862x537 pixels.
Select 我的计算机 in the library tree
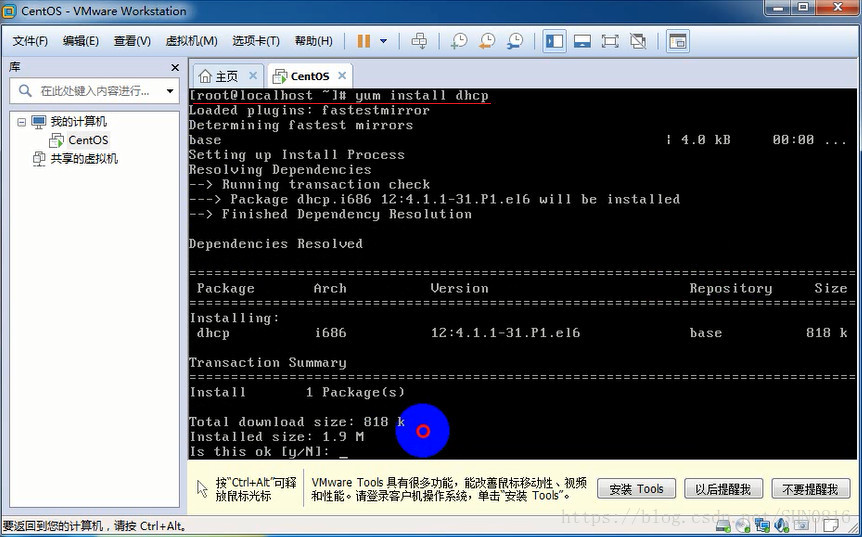[79, 121]
